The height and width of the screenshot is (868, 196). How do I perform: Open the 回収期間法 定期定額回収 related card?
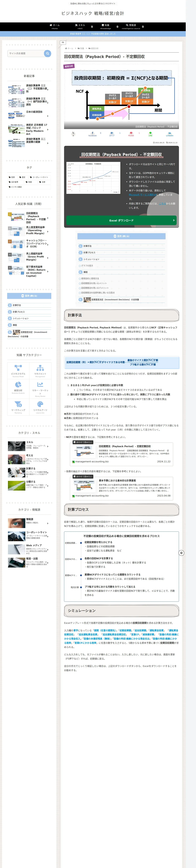coord(122,454)
